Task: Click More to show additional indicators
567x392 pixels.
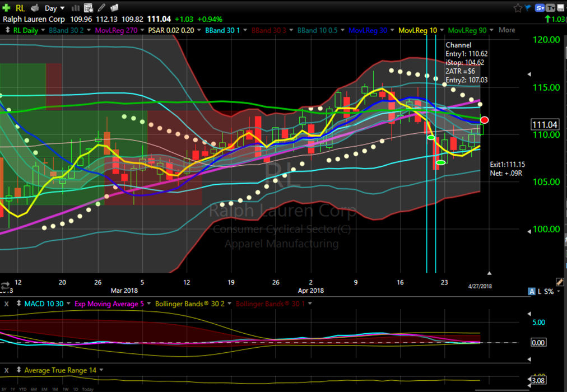Action: pyautogui.click(x=506, y=30)
